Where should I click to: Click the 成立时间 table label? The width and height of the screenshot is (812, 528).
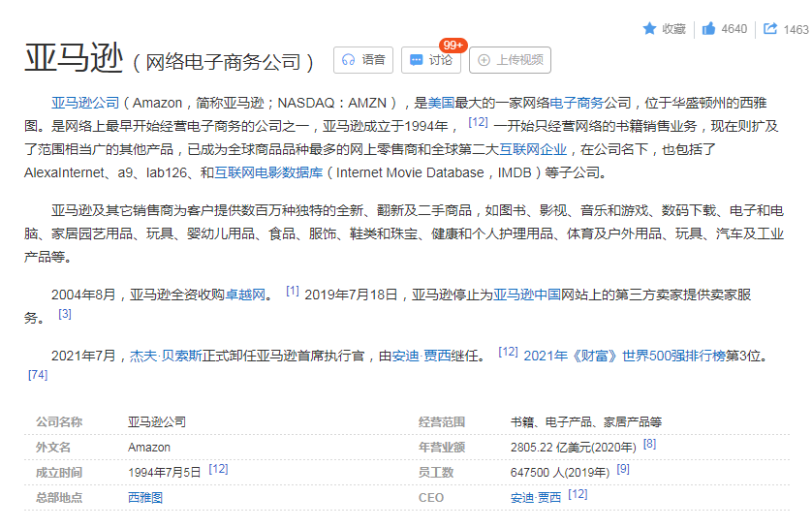(x=59, y=472)
